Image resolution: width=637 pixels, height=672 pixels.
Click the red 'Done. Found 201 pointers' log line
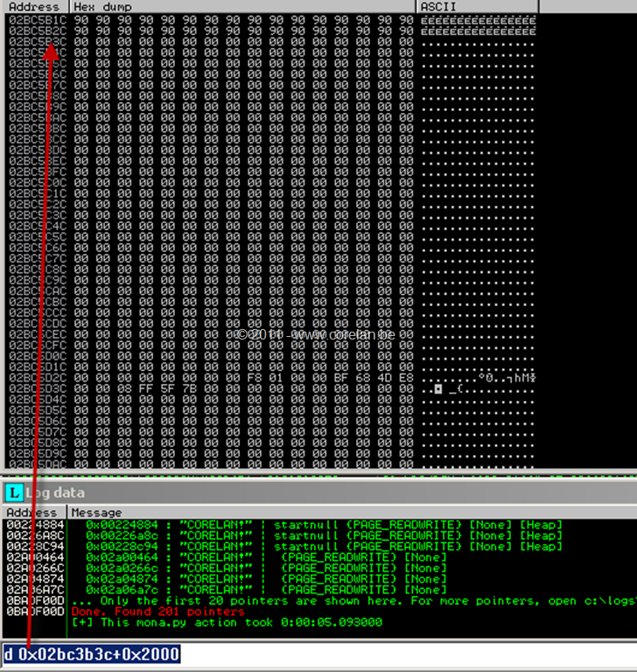(157, 612)
